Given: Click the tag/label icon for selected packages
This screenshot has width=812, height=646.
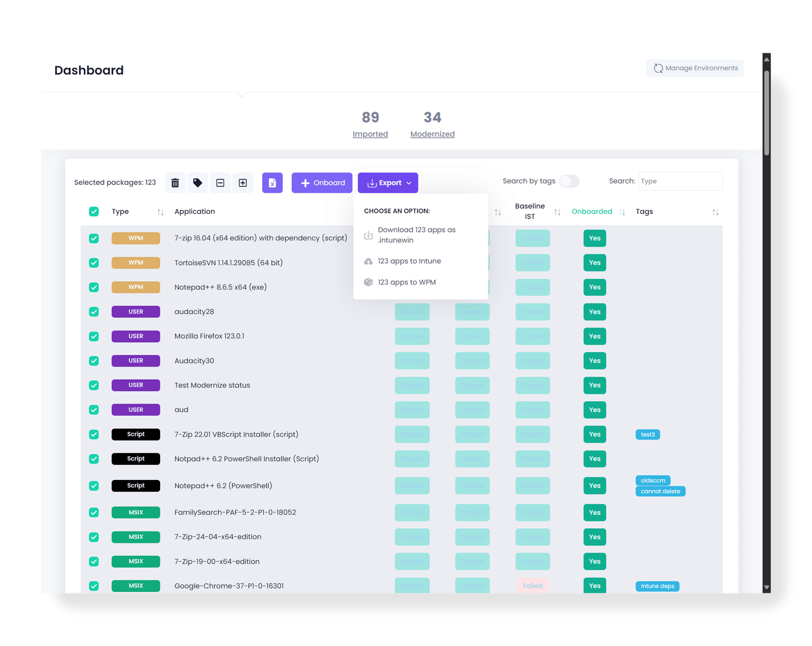Looking at the screenshot, I should pos(198,183).
